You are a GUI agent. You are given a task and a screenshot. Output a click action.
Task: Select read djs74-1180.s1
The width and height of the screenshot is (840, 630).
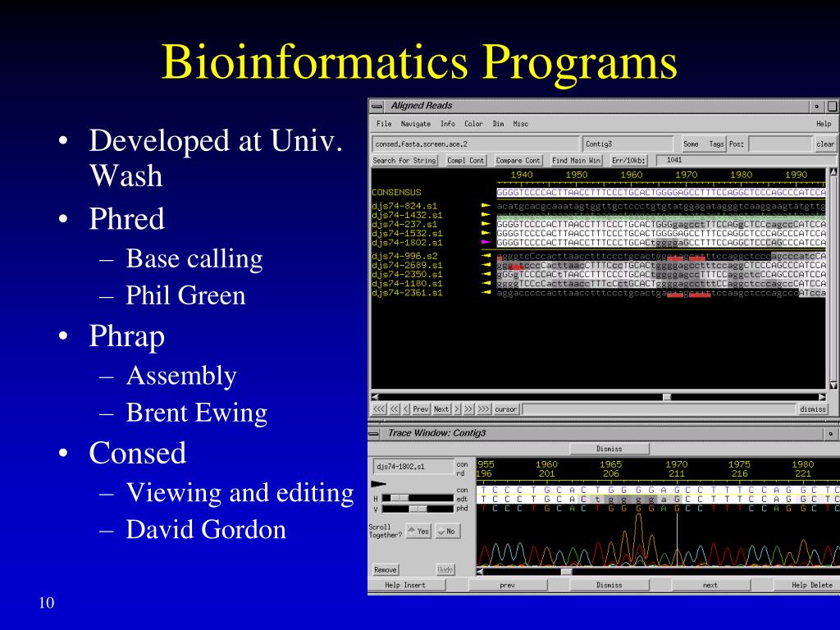click(x=407, y=283)
